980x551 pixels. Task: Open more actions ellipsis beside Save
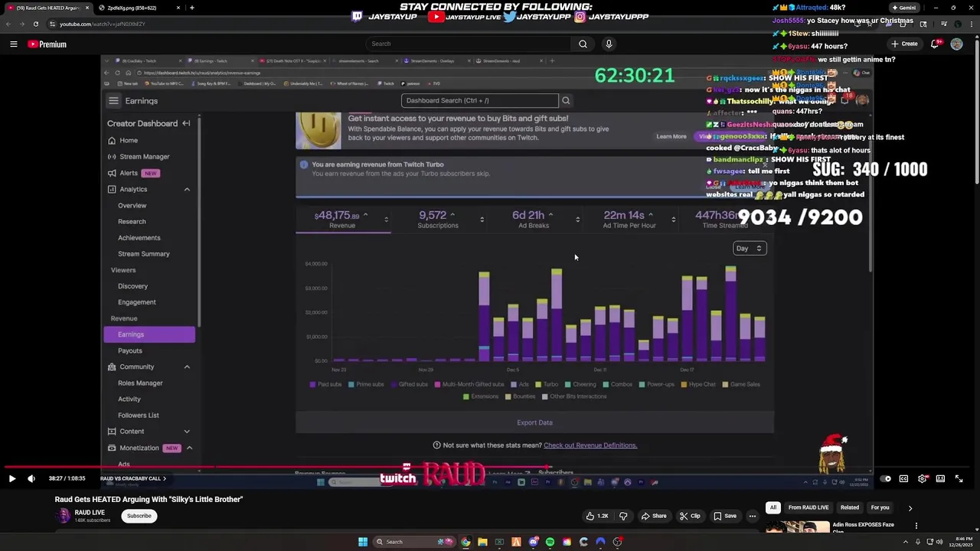[752, 516]
